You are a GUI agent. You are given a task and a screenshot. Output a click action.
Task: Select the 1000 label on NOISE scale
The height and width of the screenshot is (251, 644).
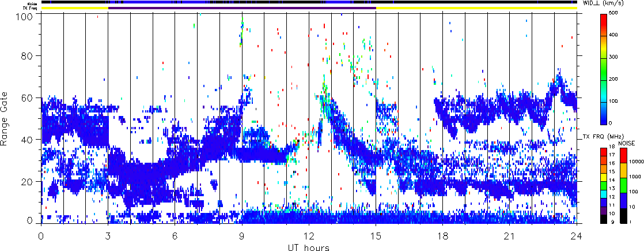point(635,177)
